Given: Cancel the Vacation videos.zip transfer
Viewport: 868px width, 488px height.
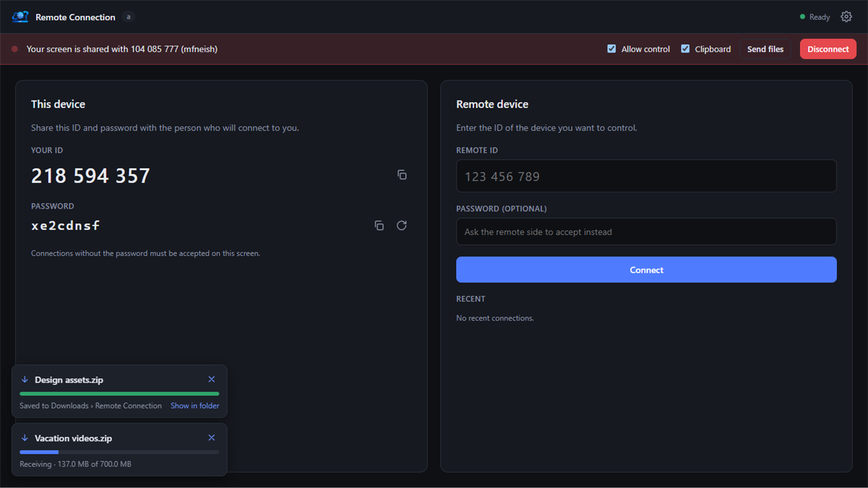Looking at the screenshot, I should pyautogui.click(x=212, y=438).
